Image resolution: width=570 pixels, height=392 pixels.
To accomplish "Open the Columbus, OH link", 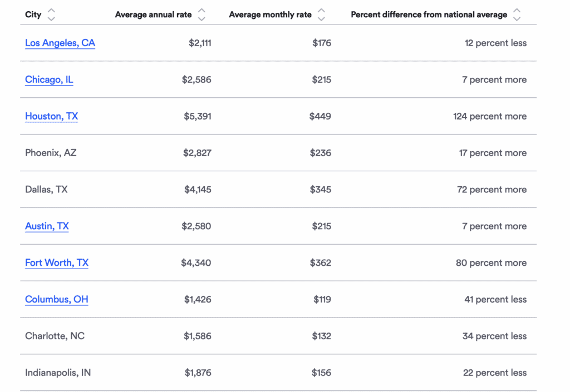I will [x=56, y=299].
